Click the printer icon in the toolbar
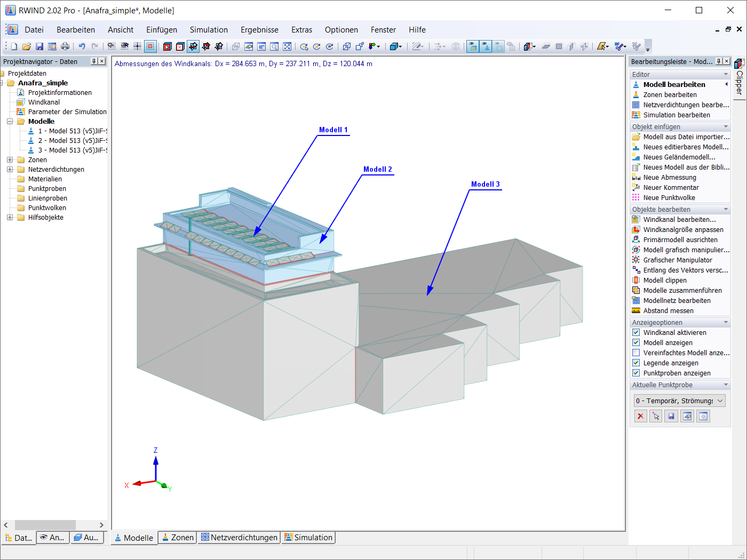Image resolution: width=747 pixels, height=560 pixels. pos(65,46)
